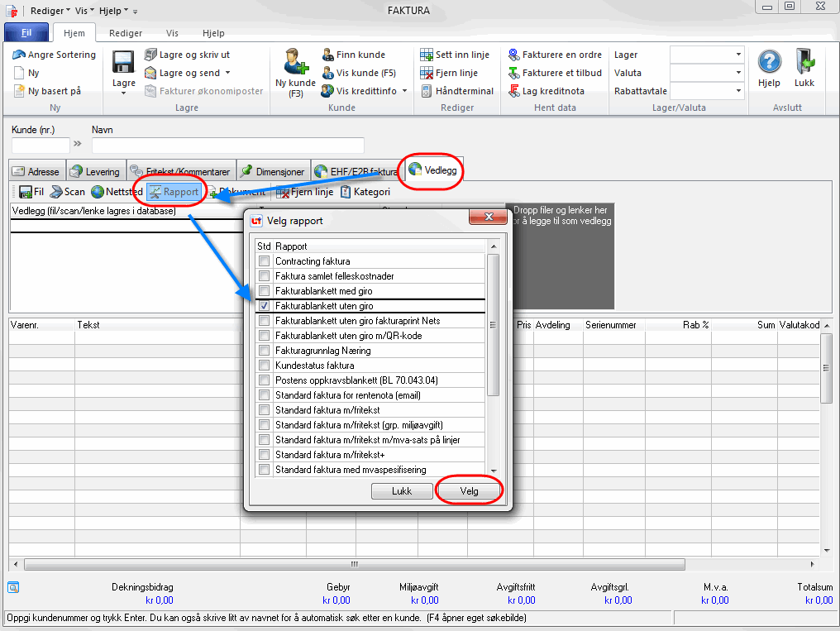
Task: Click the Kunde (nr.) input field
Action: [41, 146]
